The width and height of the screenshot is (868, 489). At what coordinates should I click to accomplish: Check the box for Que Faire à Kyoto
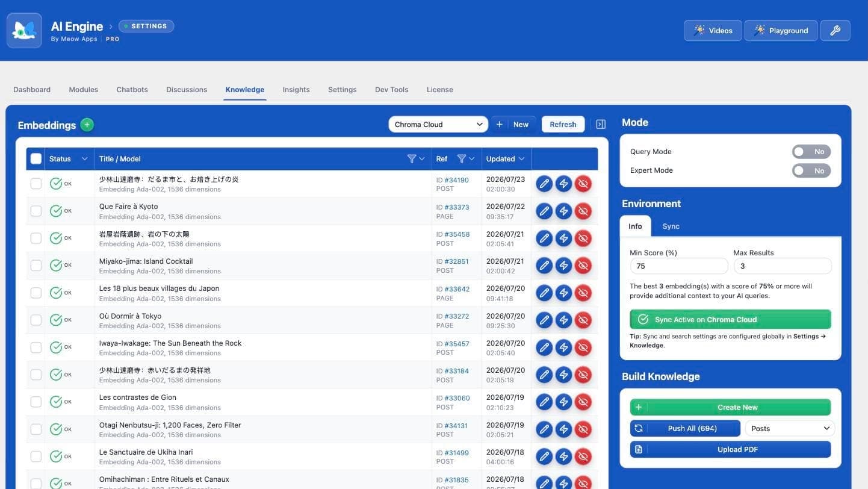(x=36, y=211)
